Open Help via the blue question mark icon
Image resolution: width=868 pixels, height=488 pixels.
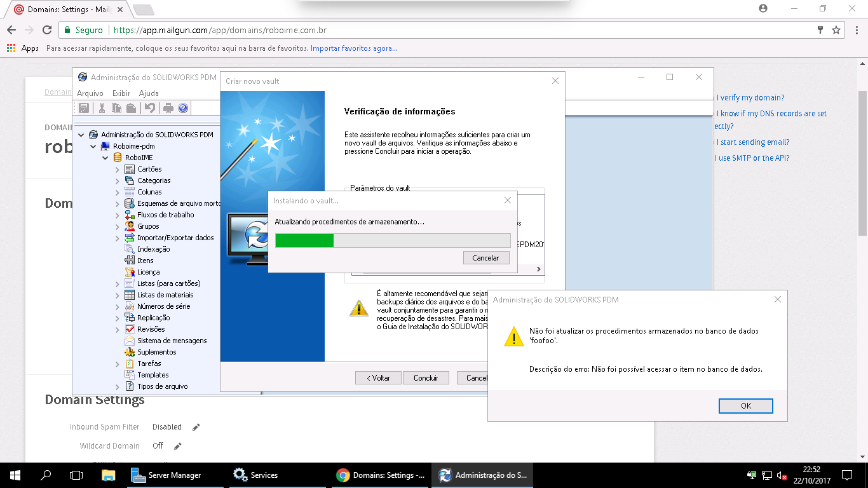(x=184, y=108)
